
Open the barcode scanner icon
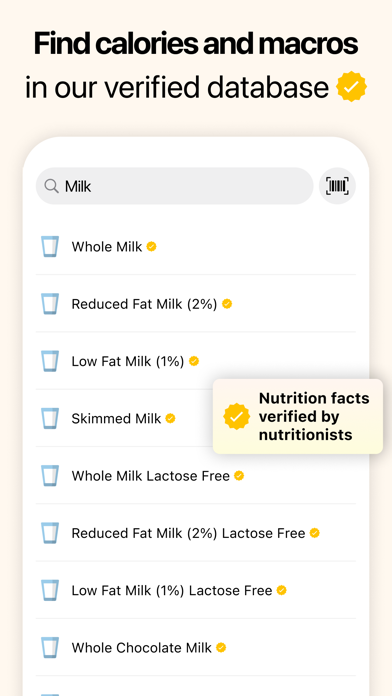(x=337, y=186)
